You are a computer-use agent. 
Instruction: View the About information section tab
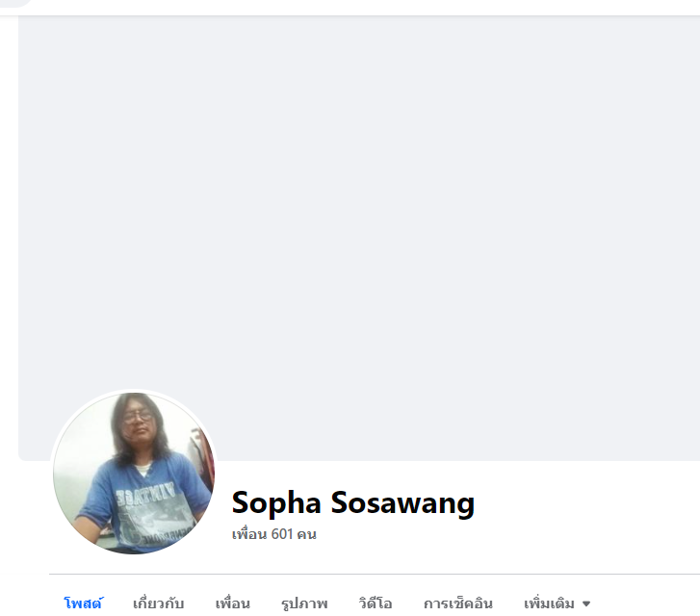click(x=159, y=603)
